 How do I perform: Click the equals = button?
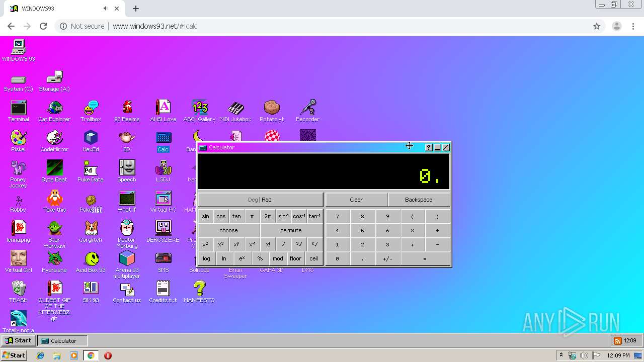tap(425, 258)
